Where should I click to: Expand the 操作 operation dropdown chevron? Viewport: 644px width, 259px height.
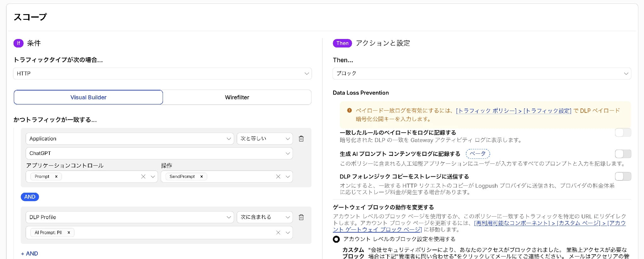pos(288,177)
